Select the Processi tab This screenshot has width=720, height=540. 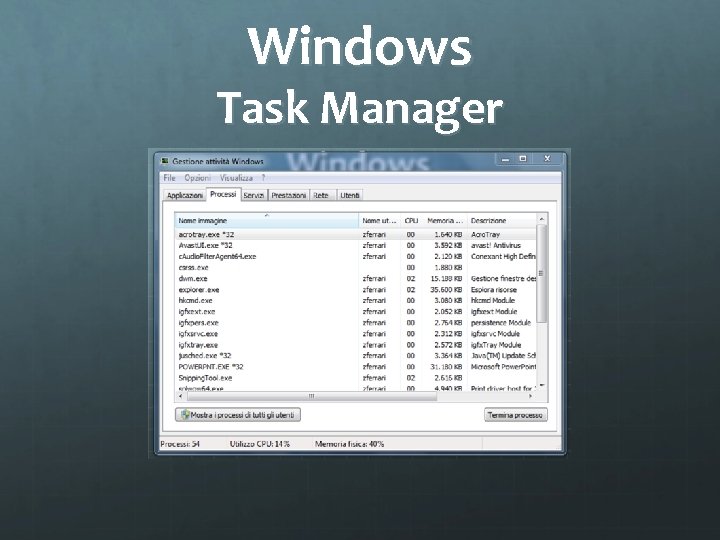coord(223,194)
